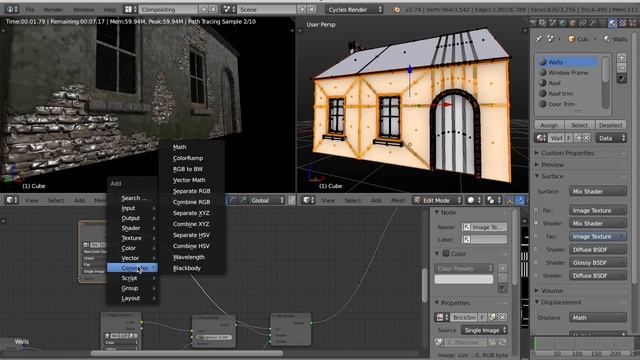Open the Surface Mix Shader dropdown
The height and width of the screenshot is (360, 640).
tap(598, 191)
